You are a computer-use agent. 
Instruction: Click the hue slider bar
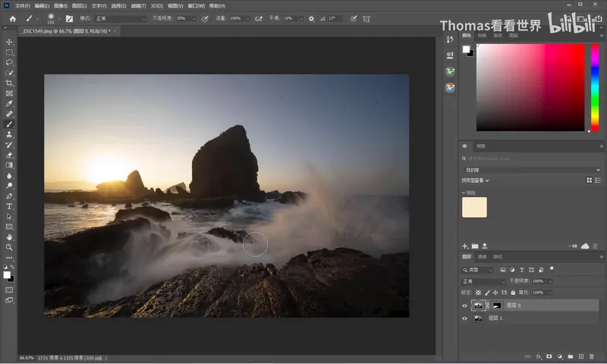click(x=595, y=87)
